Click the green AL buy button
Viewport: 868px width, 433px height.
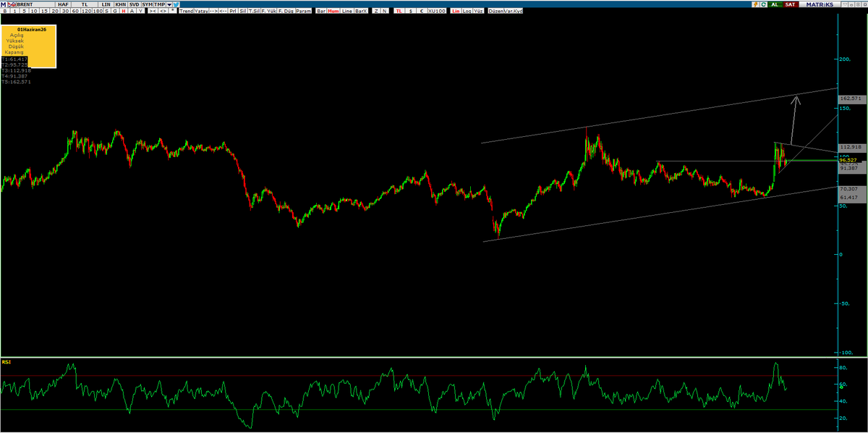tap(775, 4)
